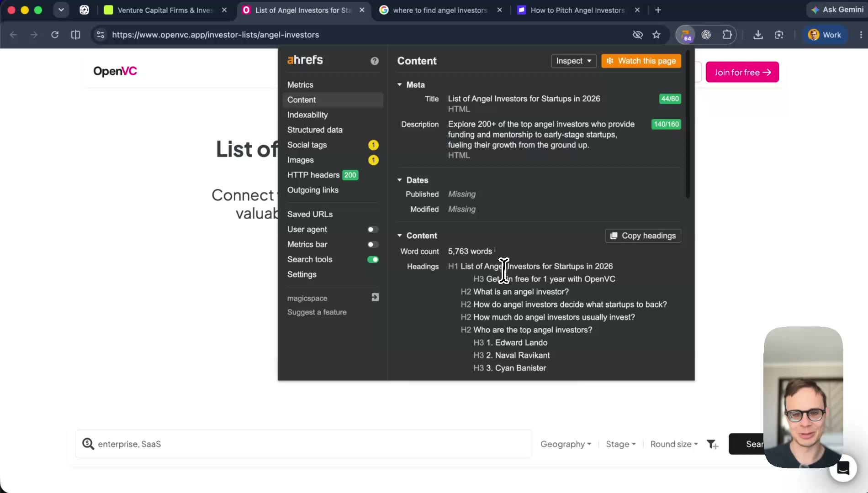Open the Ahrefs help question-mark icon
This screenshot has width=868, height=493.
[x=375, y=61]
